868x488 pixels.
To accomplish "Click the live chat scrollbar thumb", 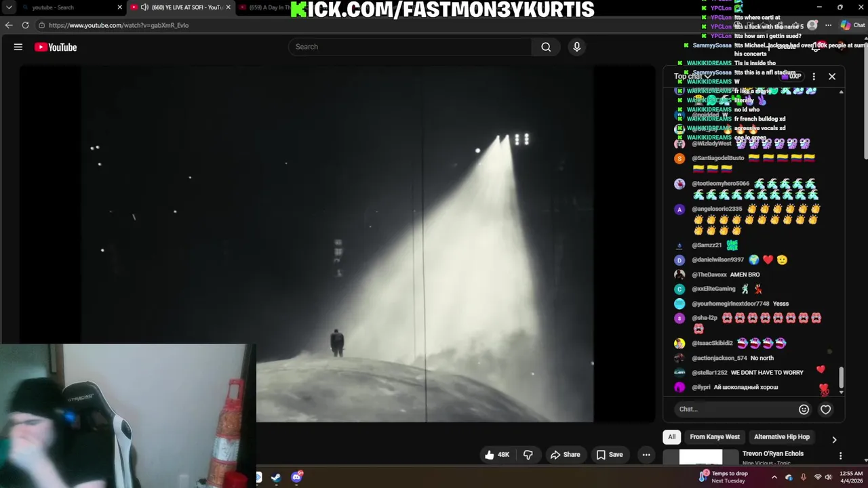I will coord(841,378).
